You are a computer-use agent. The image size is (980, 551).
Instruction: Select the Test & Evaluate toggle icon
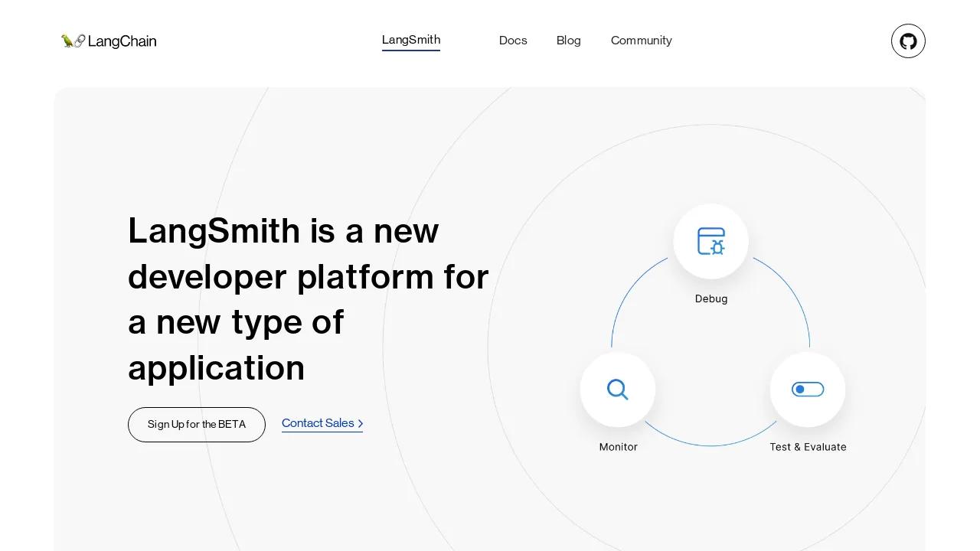pyautogui.click(x=808, y=390)
